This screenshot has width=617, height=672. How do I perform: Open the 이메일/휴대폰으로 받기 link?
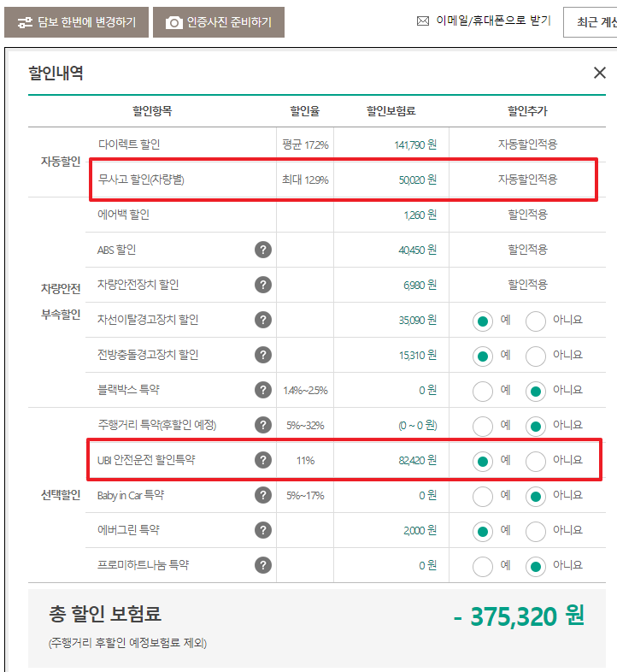tap(493, 21)
